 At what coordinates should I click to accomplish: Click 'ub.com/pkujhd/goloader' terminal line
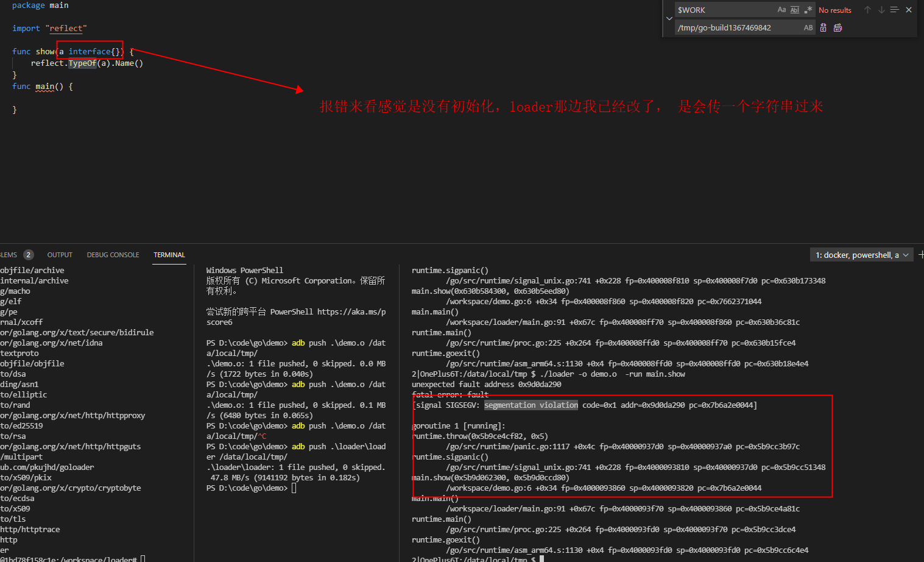tap(47, 468)
